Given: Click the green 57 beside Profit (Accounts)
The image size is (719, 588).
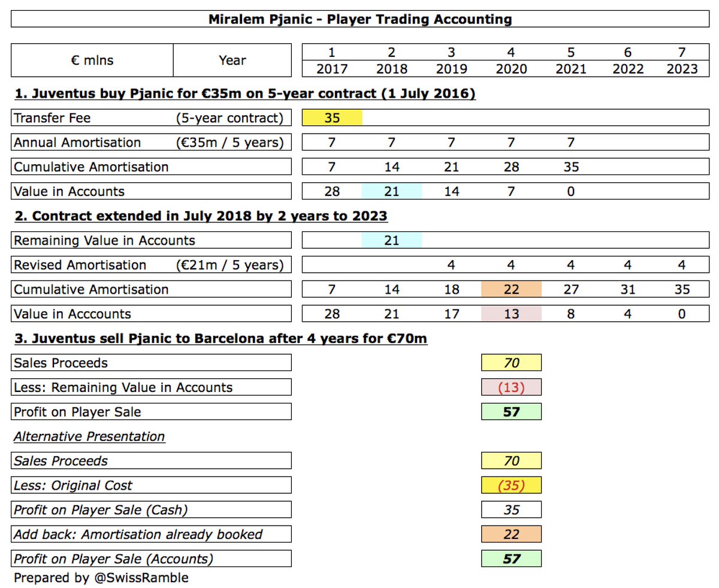Looking at the screenshot, I should click(511, 559).
